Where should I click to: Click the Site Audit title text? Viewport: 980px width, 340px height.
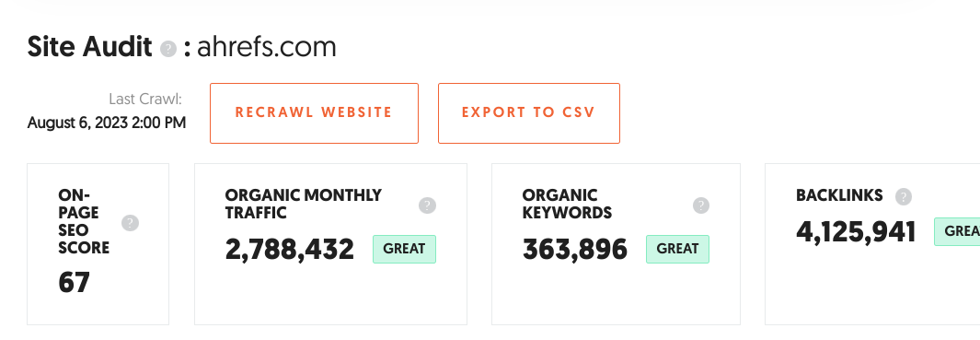point(89,48)
